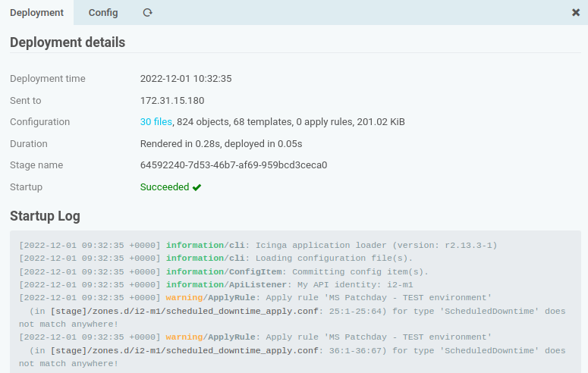Click the first orange warning label in log
588x373 pixels.
(x=184, y=297)
